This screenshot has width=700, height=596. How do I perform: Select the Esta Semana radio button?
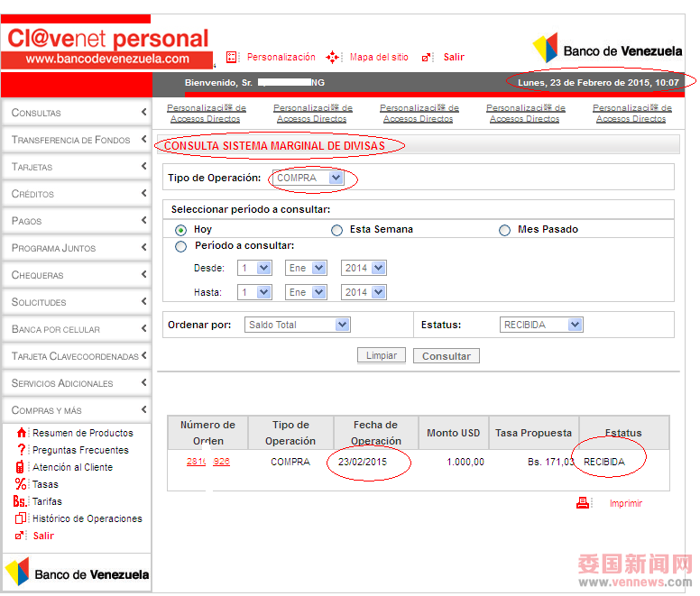point(336,230)
